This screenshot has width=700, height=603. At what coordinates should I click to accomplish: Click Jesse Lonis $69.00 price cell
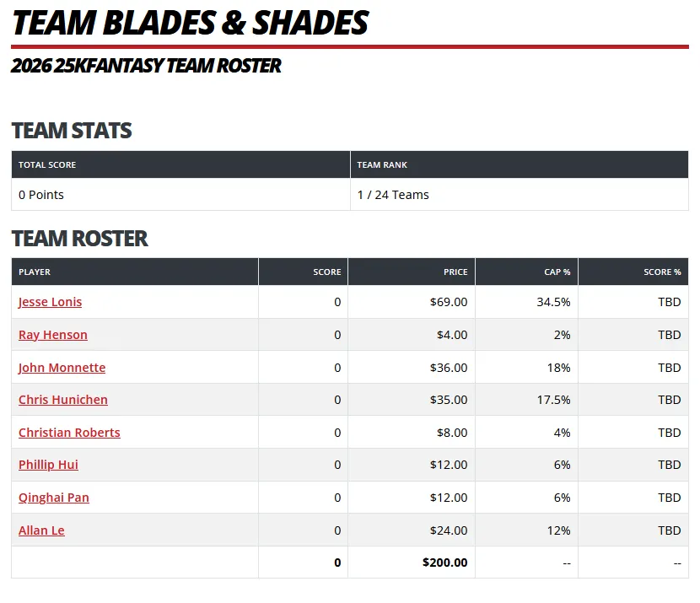coord(412,302)
